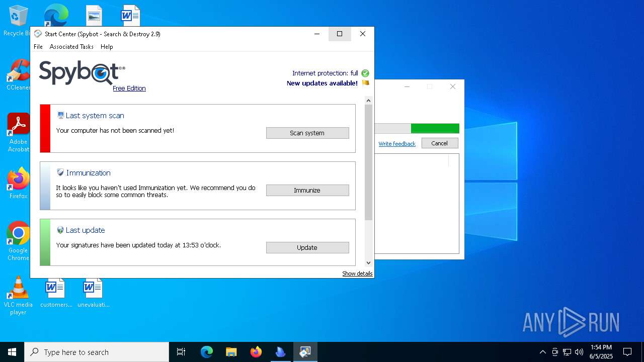Open Task View on the taskbar
Image resolution: width=644 pixels, height=362 pixels.
click(182, 352)
